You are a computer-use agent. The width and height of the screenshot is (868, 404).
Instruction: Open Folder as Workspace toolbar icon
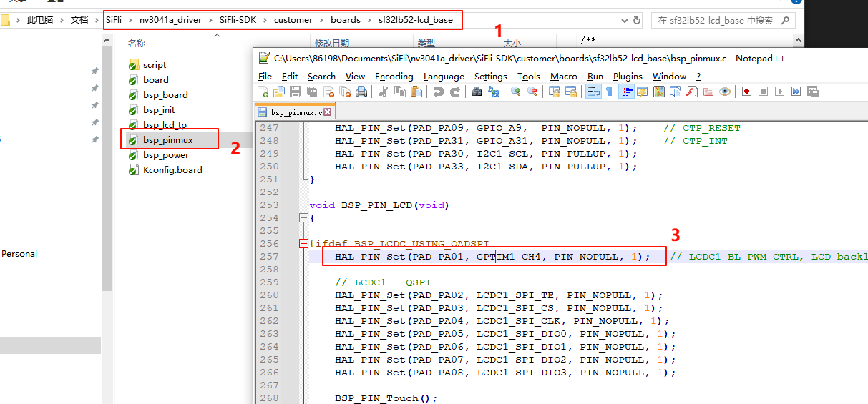(708, 92)
